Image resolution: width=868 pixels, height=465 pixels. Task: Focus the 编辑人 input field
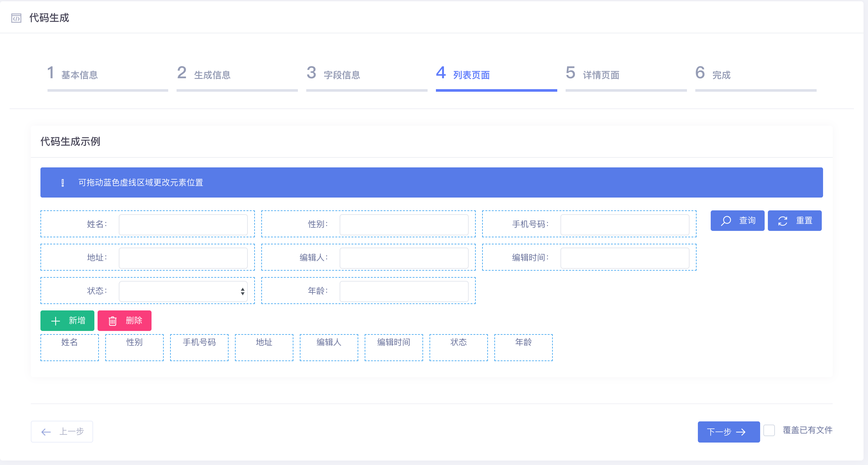pos(404,258)
